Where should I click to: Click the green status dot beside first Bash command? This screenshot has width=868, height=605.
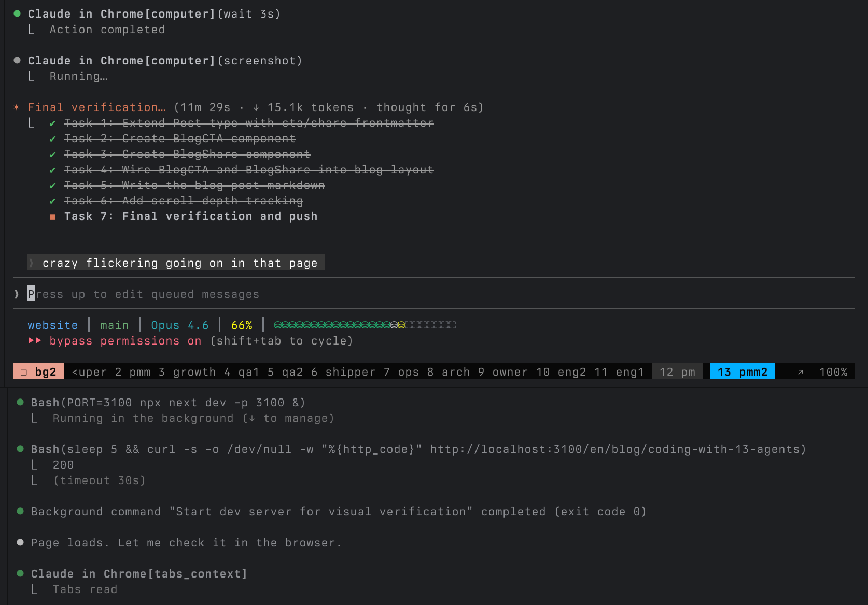tap(20, 402)
